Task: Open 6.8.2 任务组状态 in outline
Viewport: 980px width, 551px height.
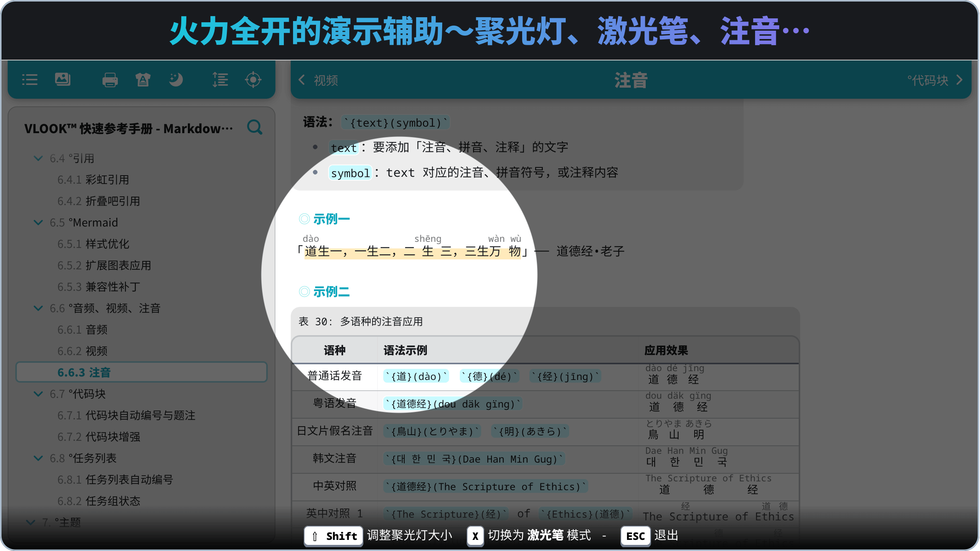Action: click(99, 501)
